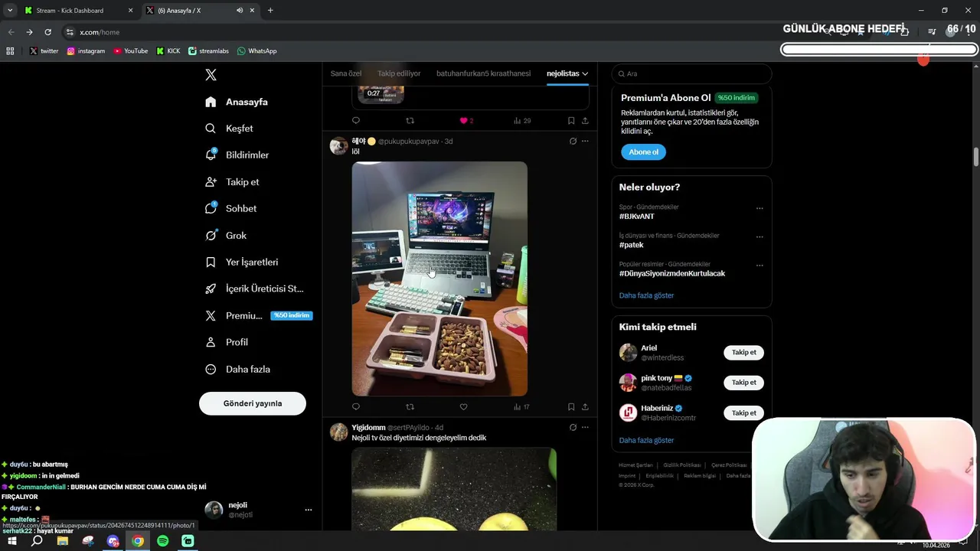Reply to the pukupukupavpav post
980x551 pixels.
(356, 407)
